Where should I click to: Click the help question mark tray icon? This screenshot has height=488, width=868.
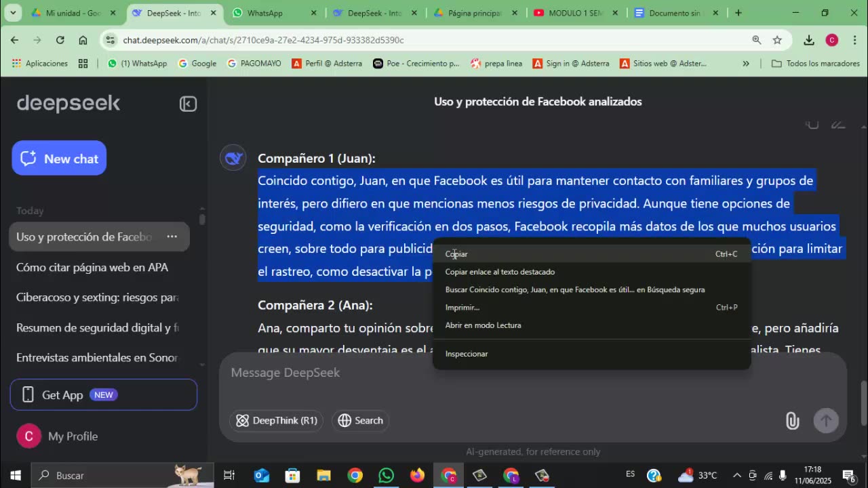point(654,475)
